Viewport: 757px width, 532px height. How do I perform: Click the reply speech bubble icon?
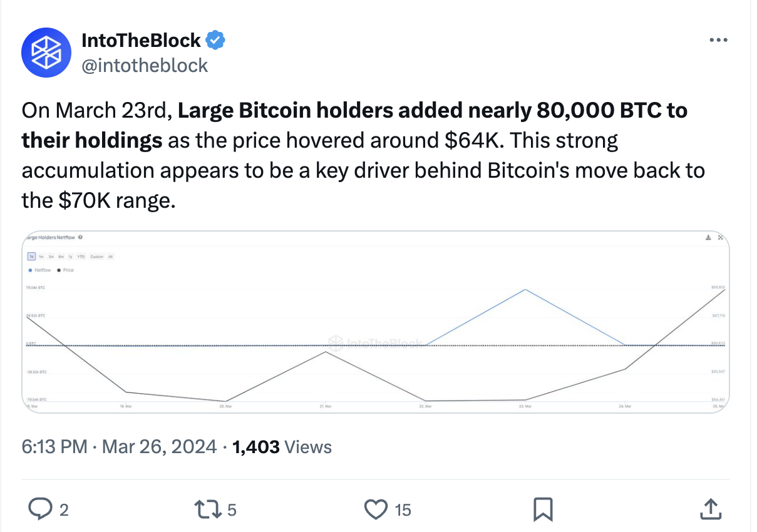pos(40,509)
